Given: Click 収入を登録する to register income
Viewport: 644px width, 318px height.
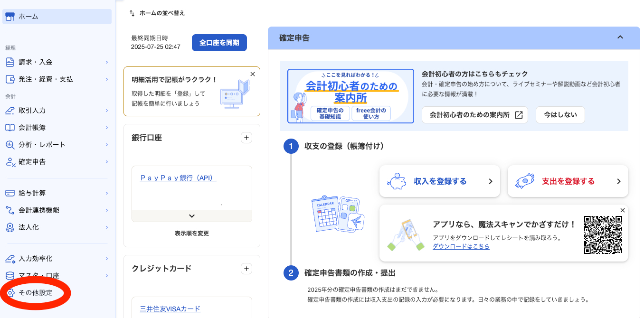Looking at the screenshot, I should 439,181.
